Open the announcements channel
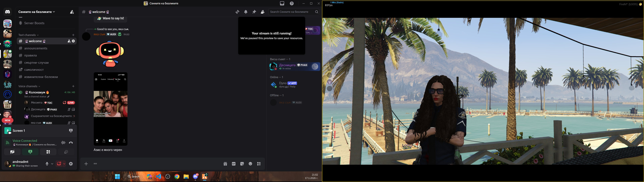Viewport: 644px width, 182px height. [36, 48]
